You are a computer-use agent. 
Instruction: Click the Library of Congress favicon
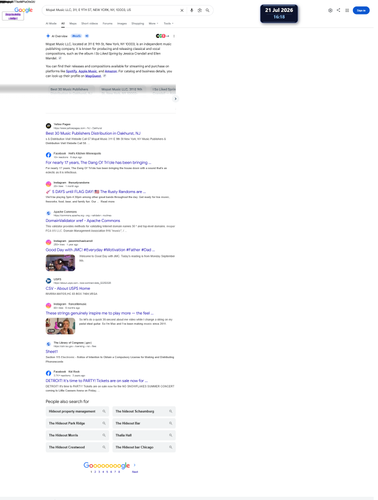[48, 344]
